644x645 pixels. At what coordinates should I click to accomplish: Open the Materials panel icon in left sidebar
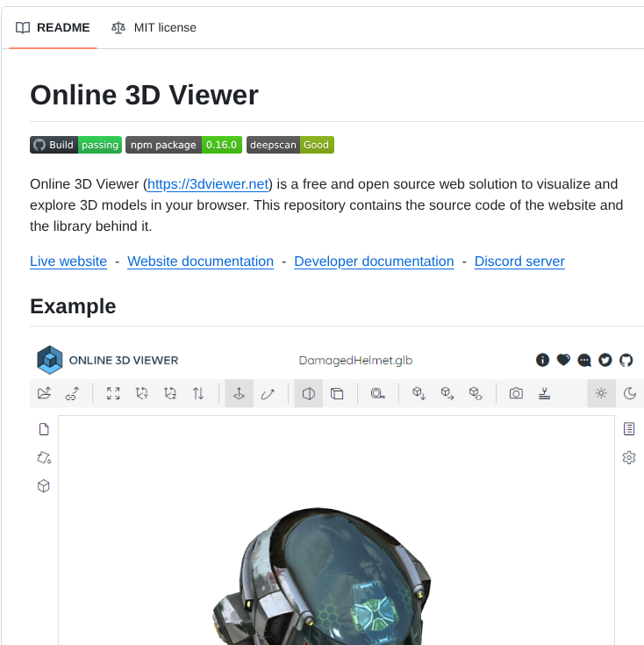coord(44,457)
